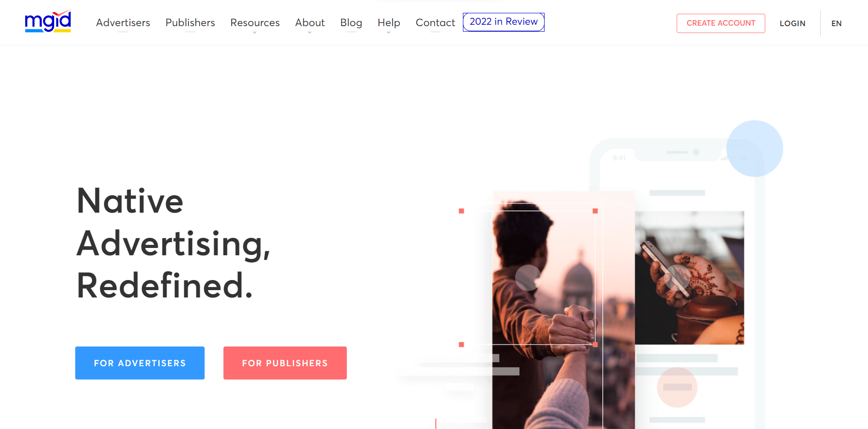The height and width of the screenshot is (429, 868).
Task: Click the Login link
Action: click(792, 23)
